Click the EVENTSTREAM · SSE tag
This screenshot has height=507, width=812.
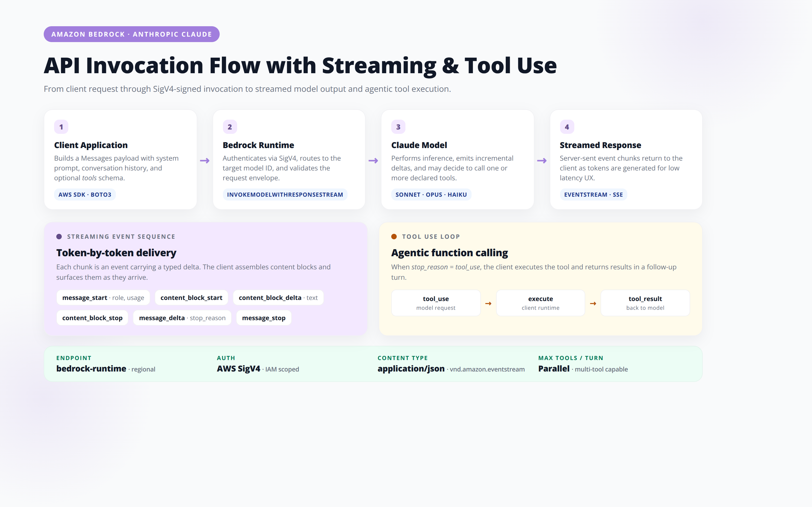(593, 194)
